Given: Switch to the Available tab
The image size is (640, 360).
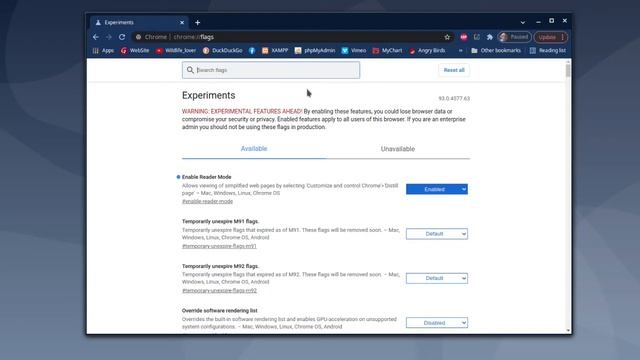Looking at the screenshot, I should click(x=254, y=149).
